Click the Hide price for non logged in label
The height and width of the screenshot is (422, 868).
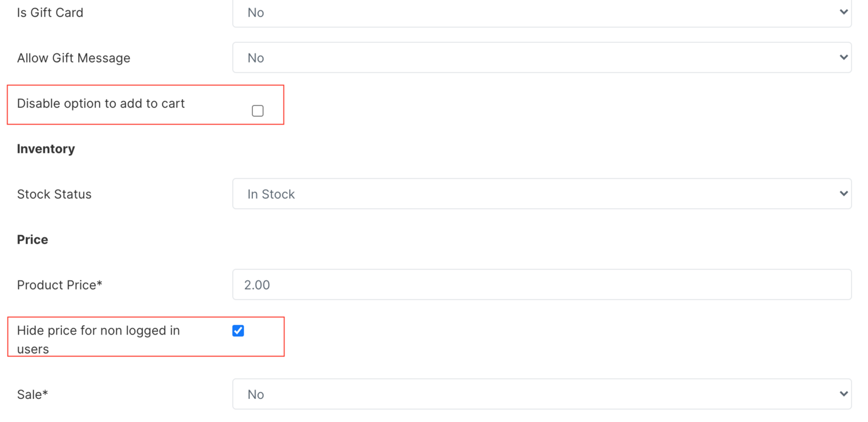tap(98, 340)
